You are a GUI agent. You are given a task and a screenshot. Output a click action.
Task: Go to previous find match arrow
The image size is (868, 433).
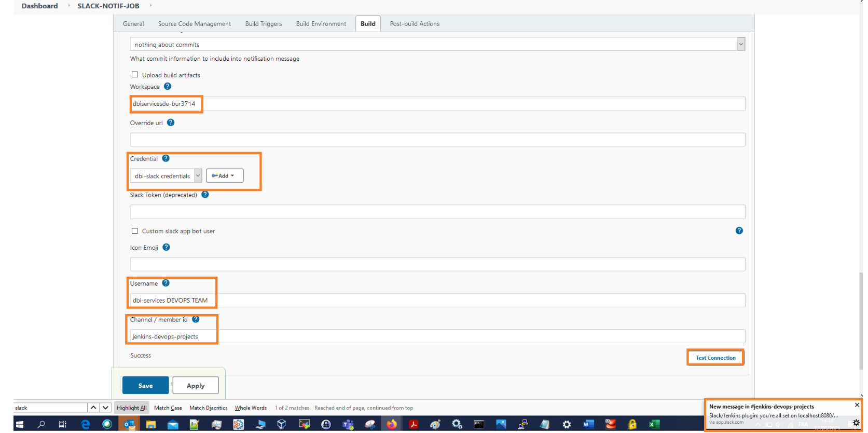93,408
